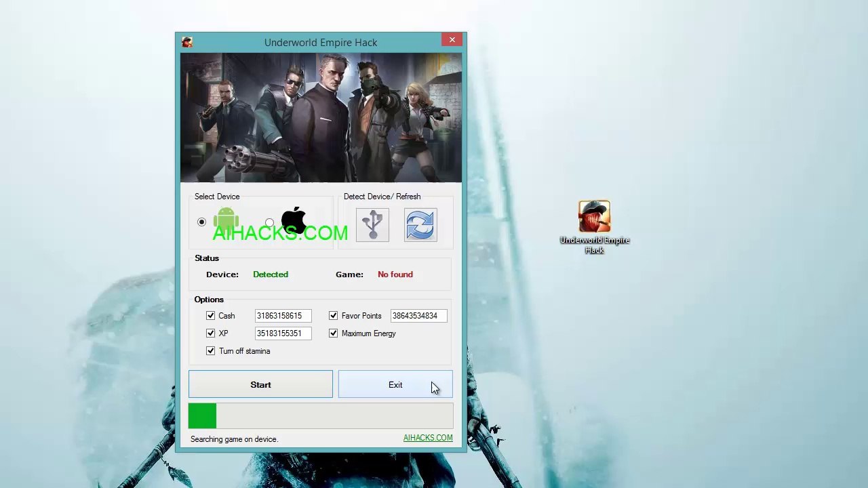Click the "Status" group label
868x488 pixels.
click(x=207, y=258)
